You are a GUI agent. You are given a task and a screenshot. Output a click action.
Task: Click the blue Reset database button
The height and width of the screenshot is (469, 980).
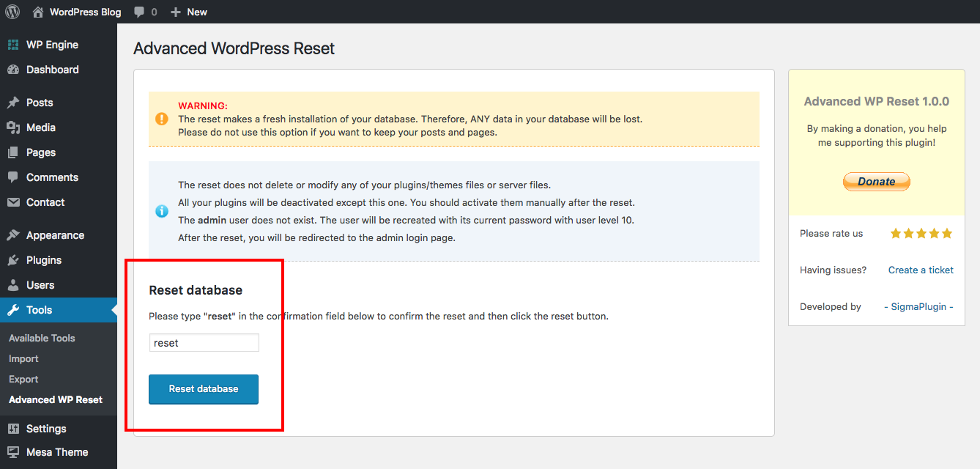204,389
